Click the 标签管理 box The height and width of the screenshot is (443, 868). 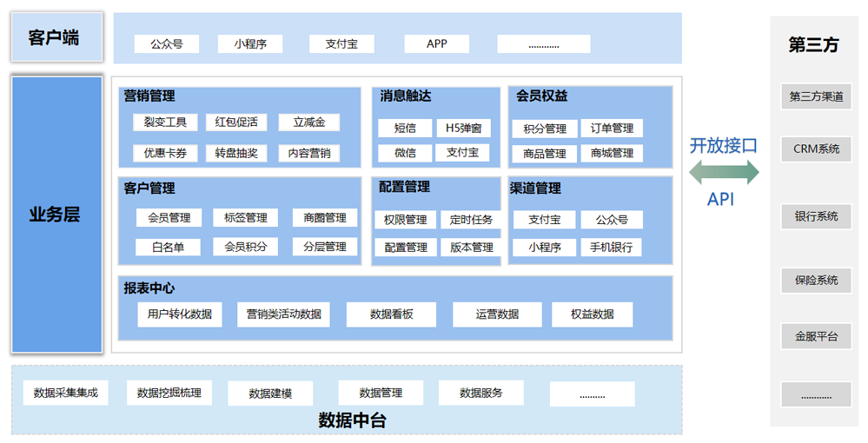point(245,217)
